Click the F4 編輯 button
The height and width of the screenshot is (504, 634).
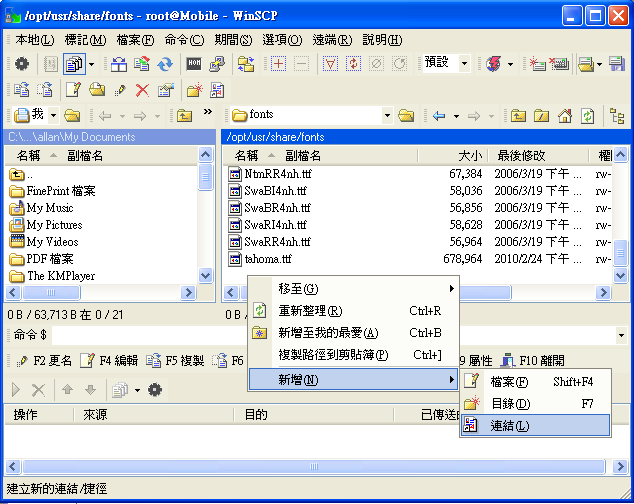pyautogui.click(x=109, y=360)
